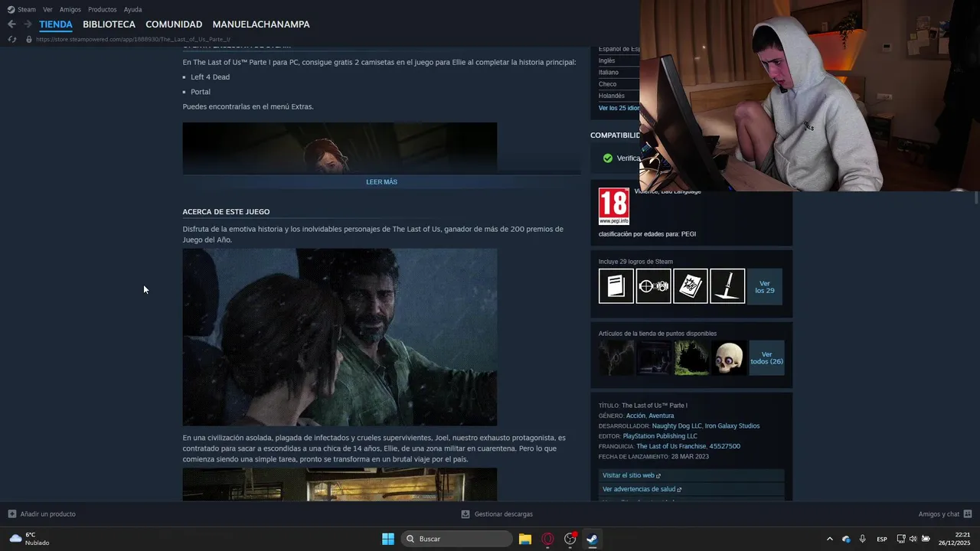Click the friends icon beside Amigos y chat

[x=968, y=514]
